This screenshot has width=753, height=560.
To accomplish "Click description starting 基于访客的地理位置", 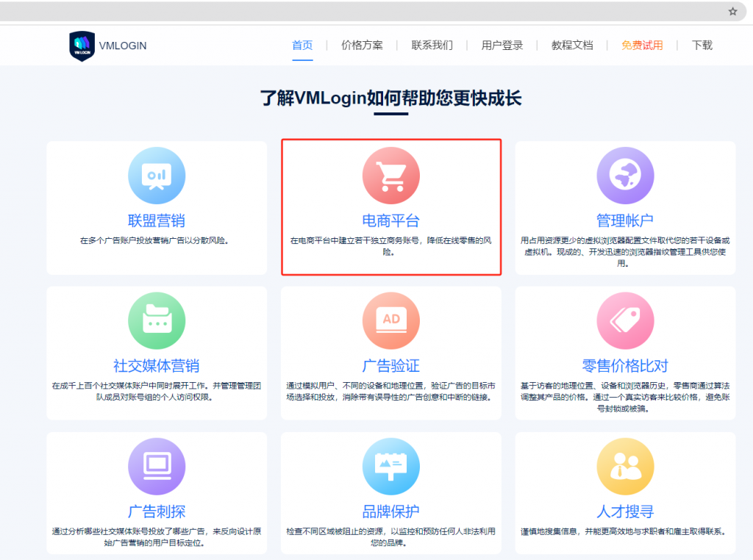I will coord(625,397).
